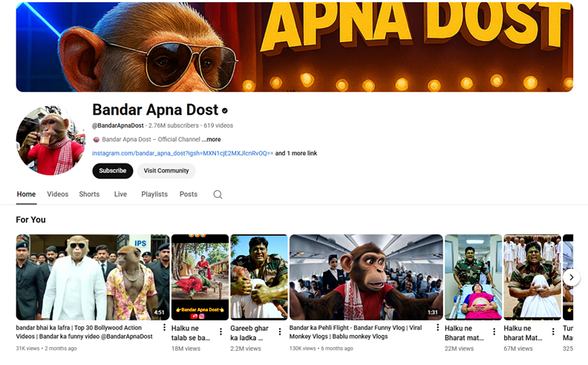Click the Bandar Apna Dost channel avatar
588x365 pixels.
[50, 140]
